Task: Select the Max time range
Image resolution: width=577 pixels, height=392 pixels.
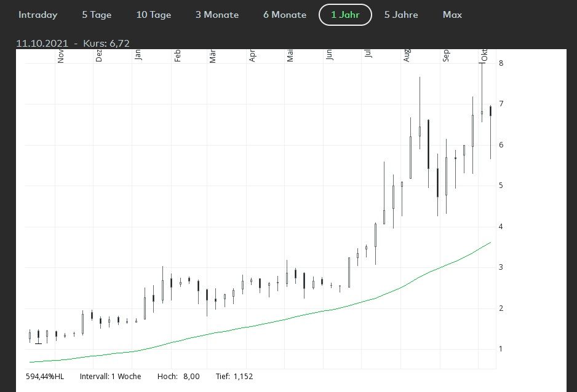Action: pyautogui.click(x=452, y=15)
